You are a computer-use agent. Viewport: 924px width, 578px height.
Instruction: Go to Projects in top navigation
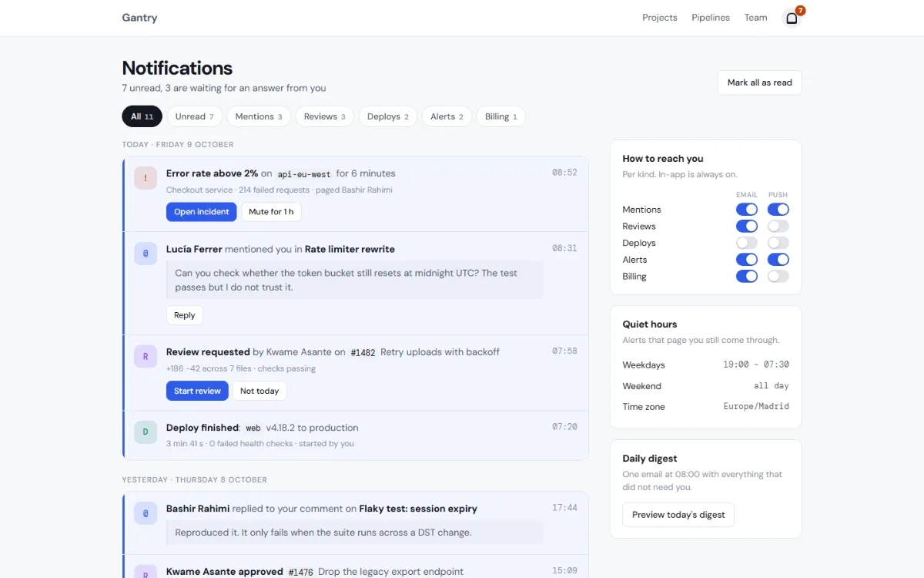coord(660,18)
